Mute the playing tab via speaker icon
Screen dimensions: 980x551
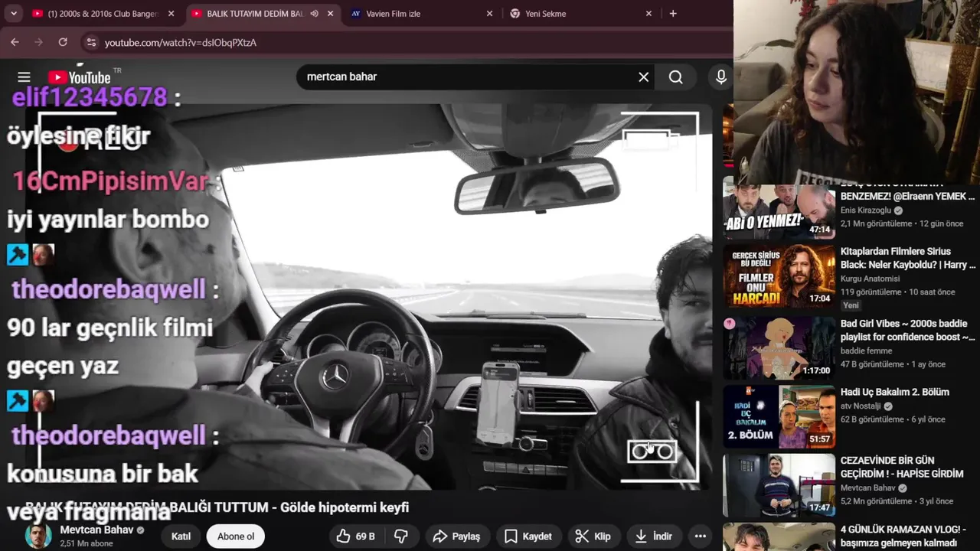pyautogui.click(x=314, y=14)
